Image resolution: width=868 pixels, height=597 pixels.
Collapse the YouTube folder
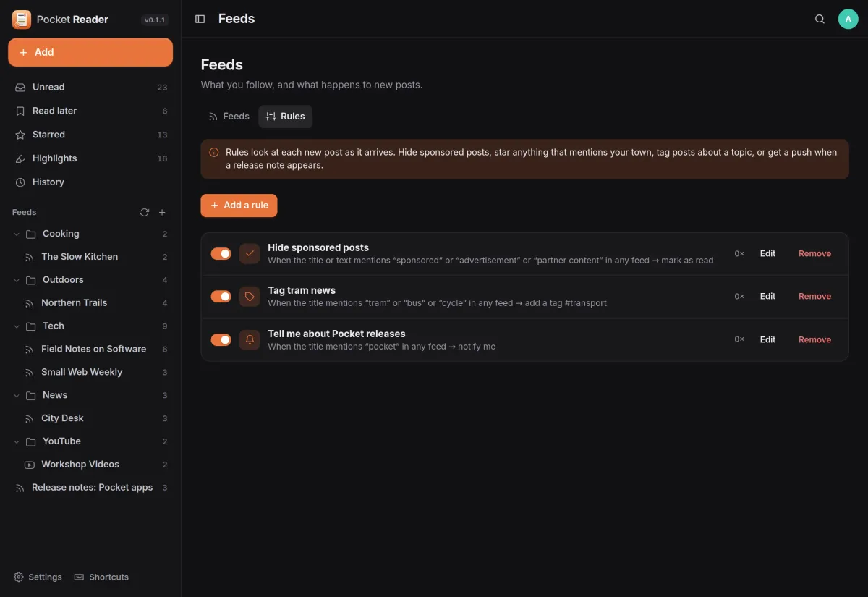coord(17,441)
